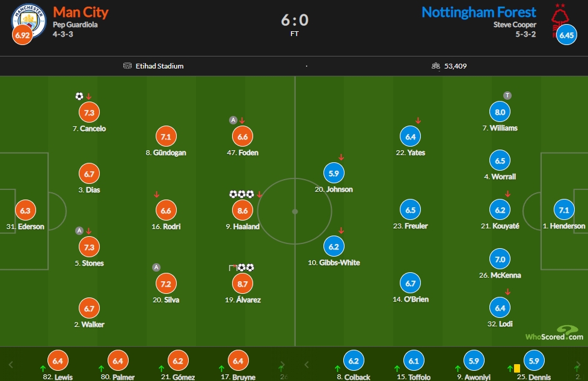Select Álvarez's 8.7 rating circle
The width and height of the screenshot is (588, 381).
[243, 284]
